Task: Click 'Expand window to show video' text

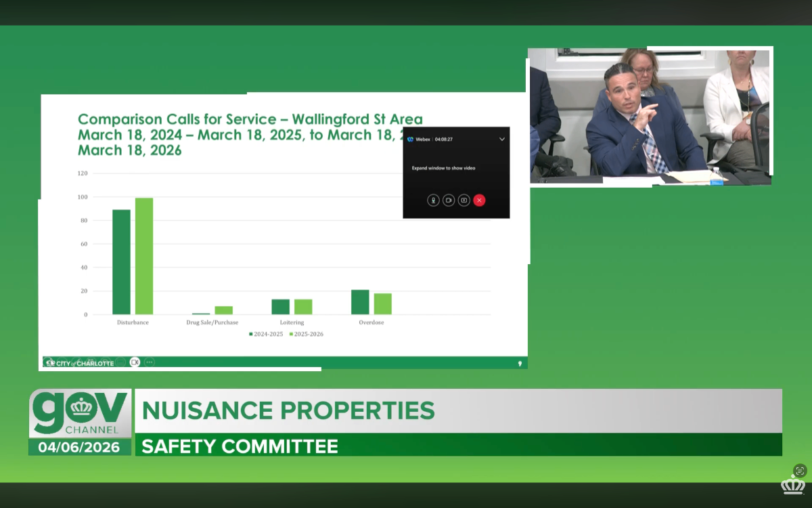Action: [x=443, y=168]
